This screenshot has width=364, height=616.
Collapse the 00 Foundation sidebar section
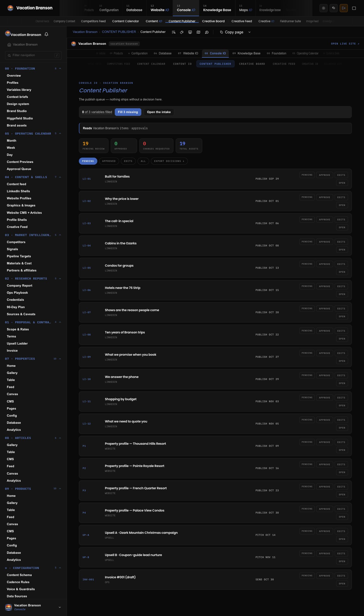pos(60,69)
